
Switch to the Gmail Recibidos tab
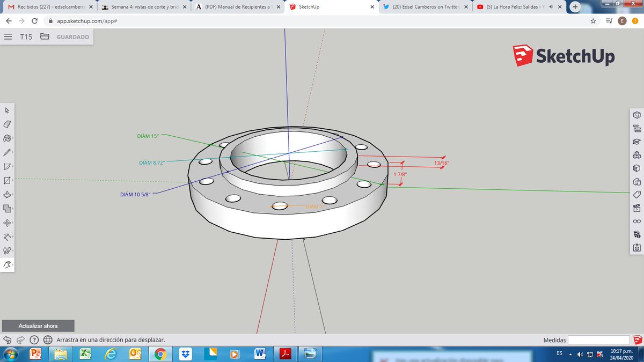click(49, 7)
